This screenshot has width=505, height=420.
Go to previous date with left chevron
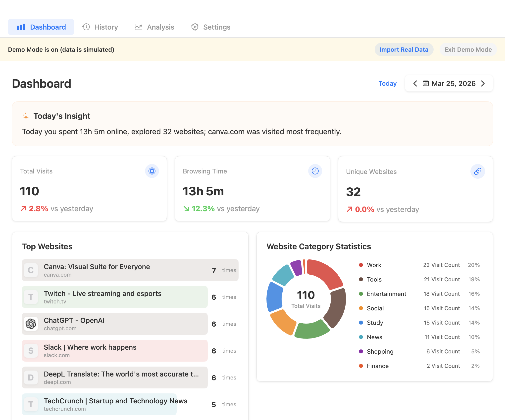tap(415, 84)
